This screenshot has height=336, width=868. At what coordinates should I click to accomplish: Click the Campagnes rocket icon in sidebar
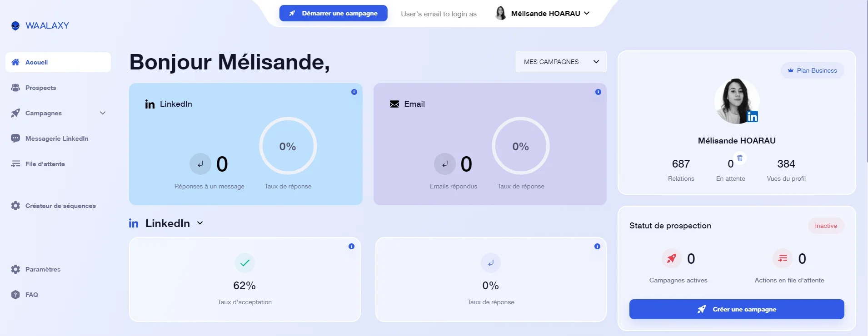tap(15, 113)
